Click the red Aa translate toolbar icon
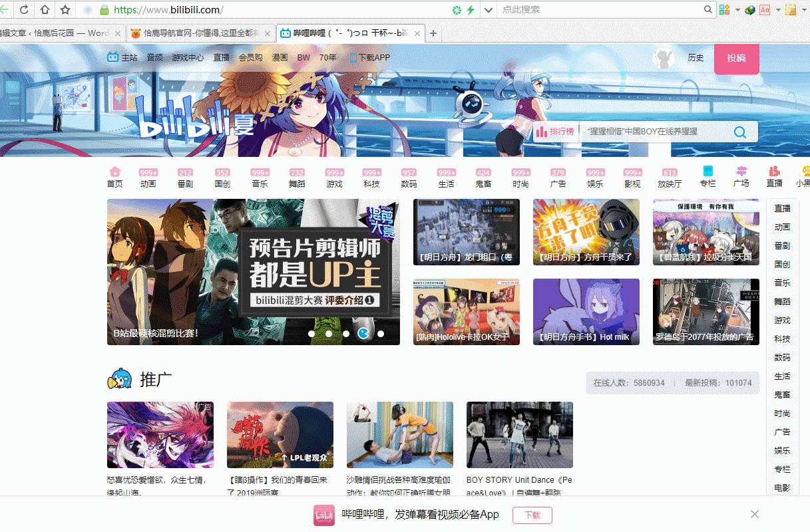The height and width of the screenshot is (532, 810). pos(765,10)
